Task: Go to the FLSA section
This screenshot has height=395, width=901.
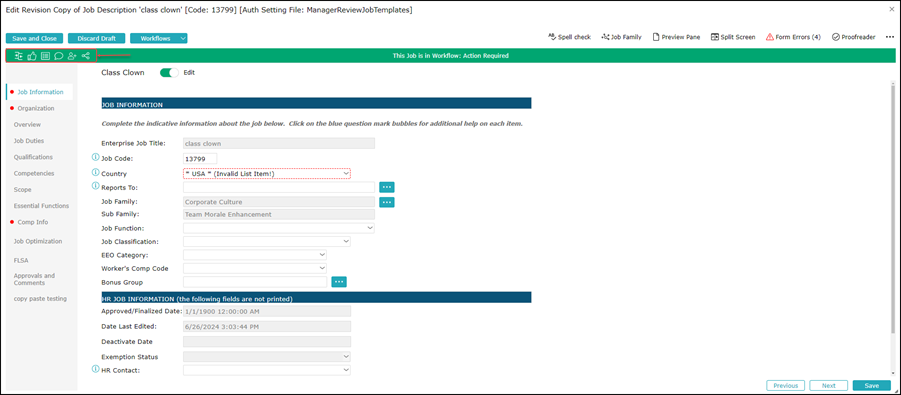Action: (21, 260)
